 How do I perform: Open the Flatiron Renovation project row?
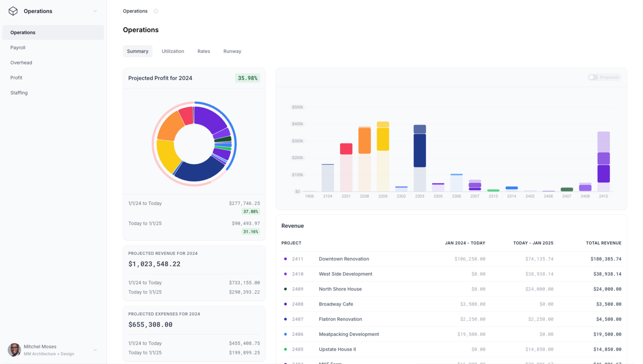(451, 319)
